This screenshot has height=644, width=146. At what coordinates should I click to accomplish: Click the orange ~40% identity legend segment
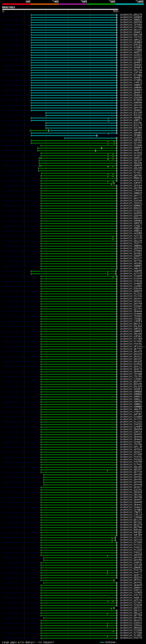[x=45, y=4]
